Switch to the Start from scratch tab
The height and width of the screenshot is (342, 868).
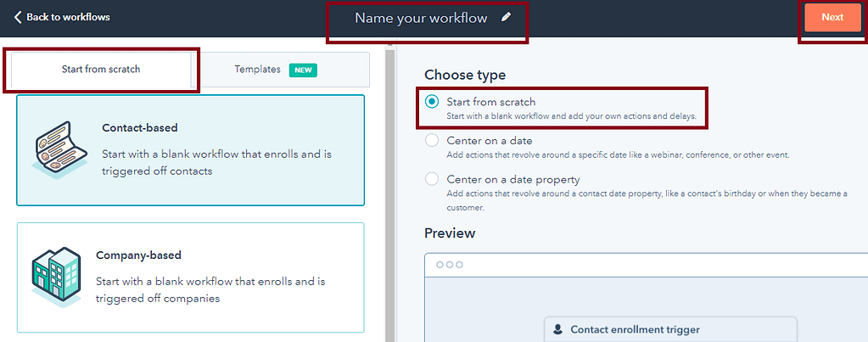(101, 70)
